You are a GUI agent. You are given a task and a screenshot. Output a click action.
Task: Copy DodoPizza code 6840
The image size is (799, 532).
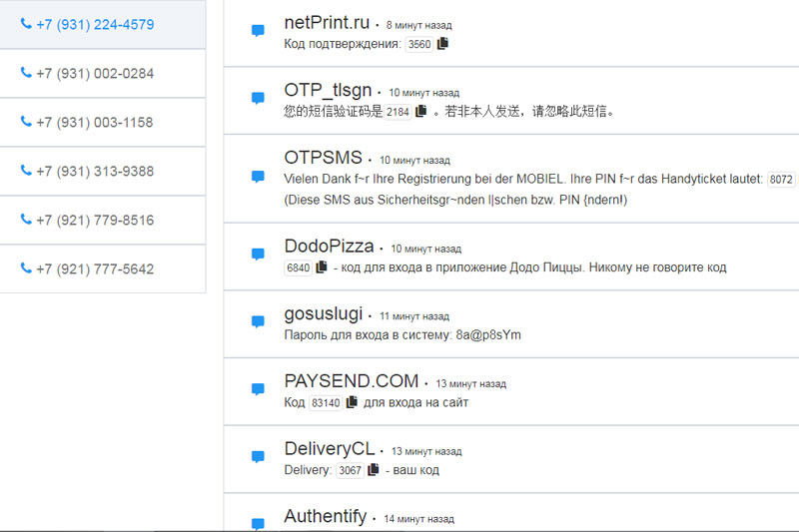click(322, 266)
